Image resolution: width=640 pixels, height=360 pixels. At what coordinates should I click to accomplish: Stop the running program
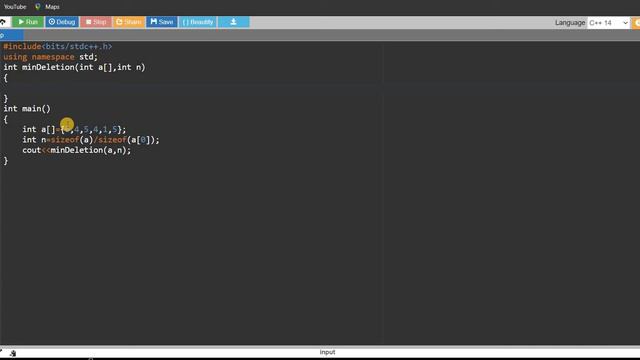(x=96, y=22)
